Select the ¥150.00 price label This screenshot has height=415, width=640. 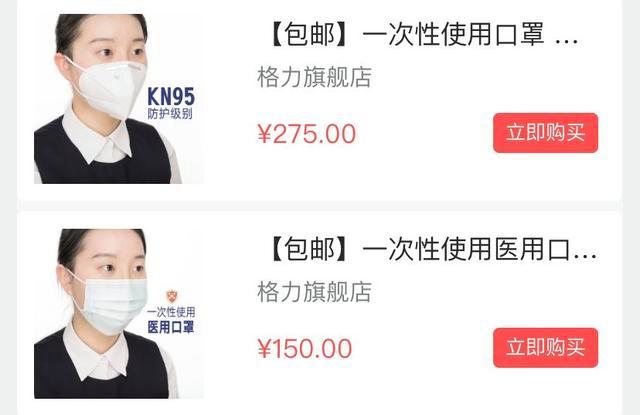point(304,348)
